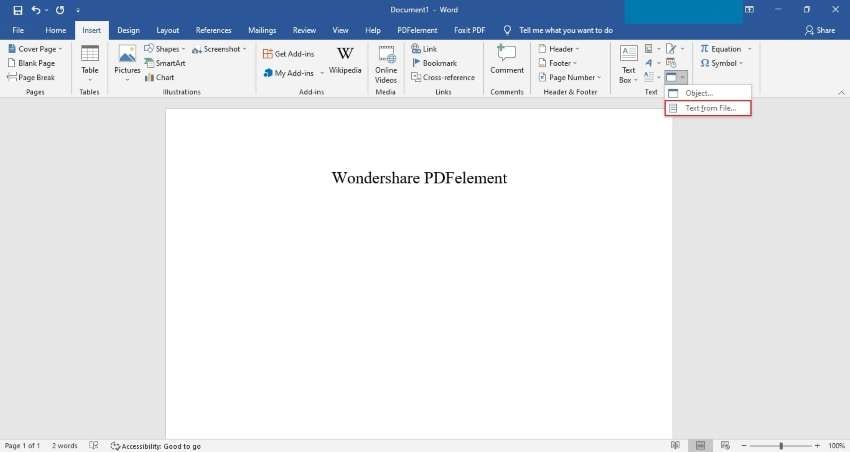The image size is (850, 452).
Task: Click the Save icon in the title bar
Action: coord(18,10)
